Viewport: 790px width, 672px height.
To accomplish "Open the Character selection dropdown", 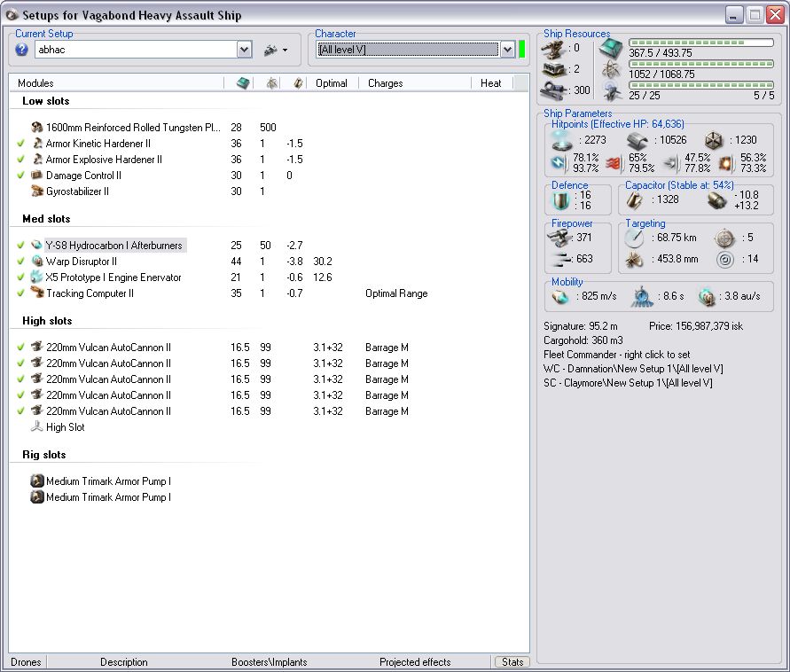I will [507, 50].
